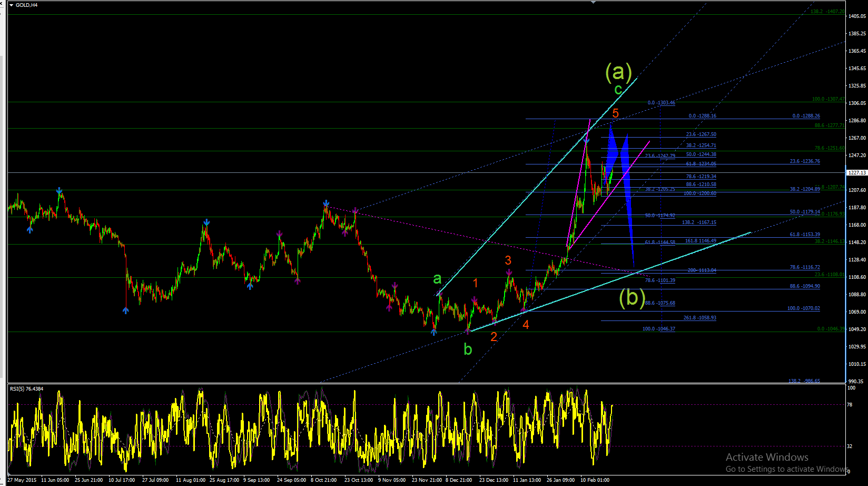Select the orange wave label 2
Viewport: 868px width, 486px height.
click(494, 337)
